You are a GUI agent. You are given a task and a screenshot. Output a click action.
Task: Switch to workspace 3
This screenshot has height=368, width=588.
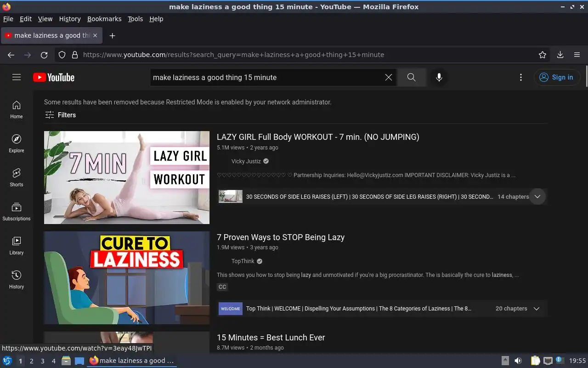pyautogui.click(x=42, y=361)
